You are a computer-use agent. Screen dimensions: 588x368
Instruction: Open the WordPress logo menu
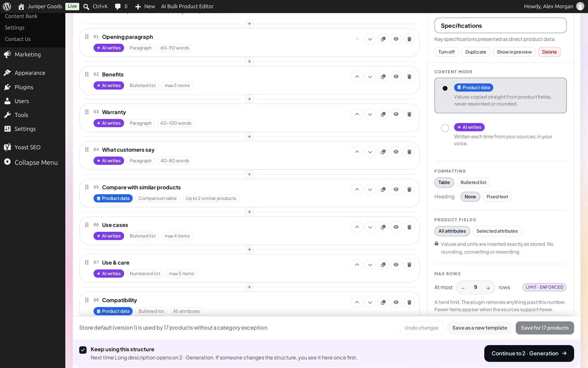[7, 6]
